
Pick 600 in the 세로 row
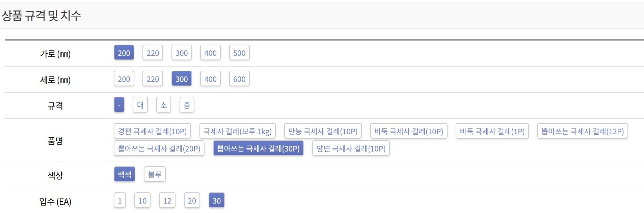239,79
